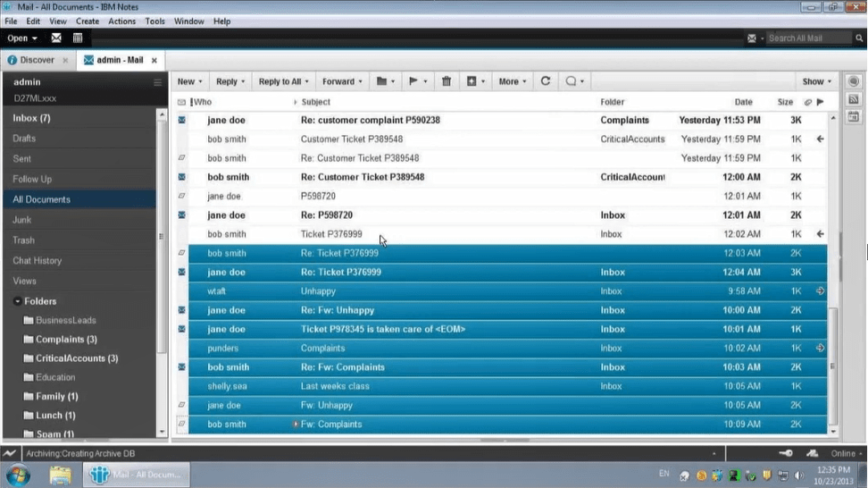Open the Actions menu

point(121,21)
